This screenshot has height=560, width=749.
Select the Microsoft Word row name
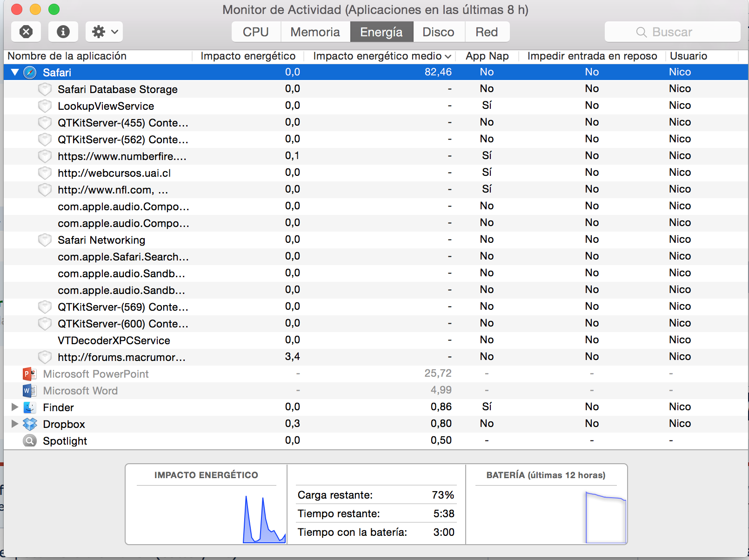click(80, 391)
